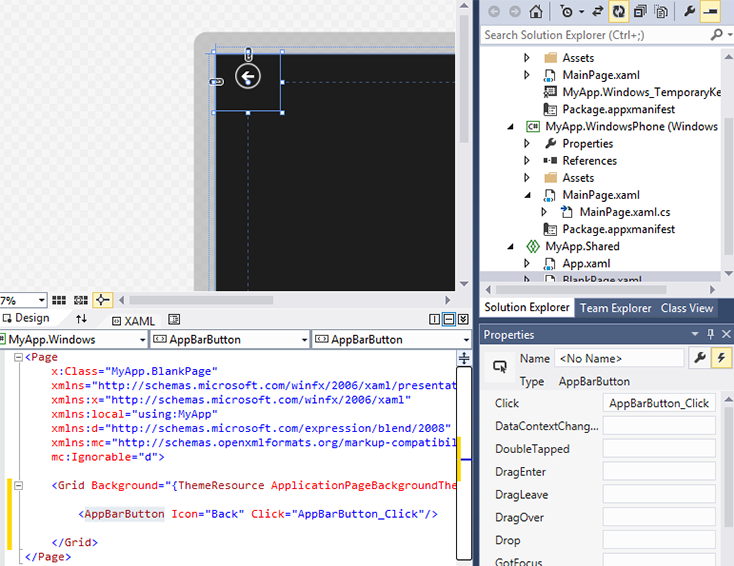The height and width of the screenshot is (566, 734).
Task: Click the search magnifier icon in Solution Explorer
Action: (716, 35)
